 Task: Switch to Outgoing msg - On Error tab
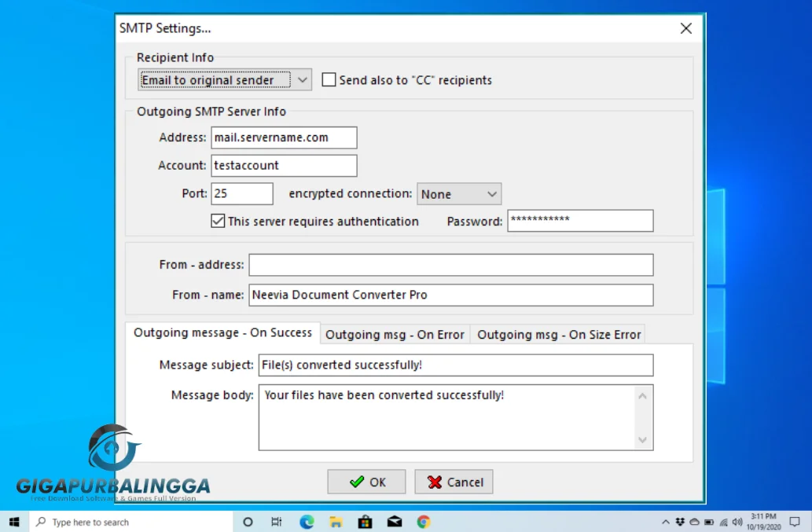click(x=395, y=335)
